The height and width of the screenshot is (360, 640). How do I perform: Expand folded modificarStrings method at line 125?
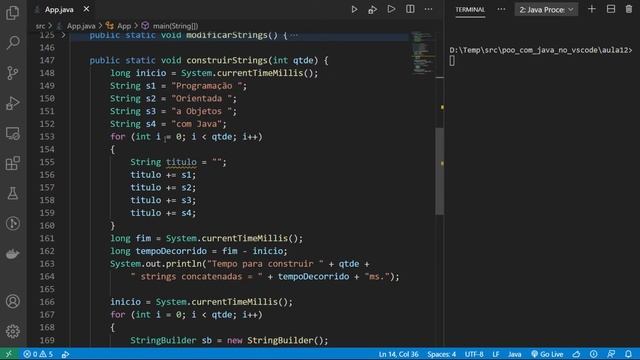pos(63,35)
